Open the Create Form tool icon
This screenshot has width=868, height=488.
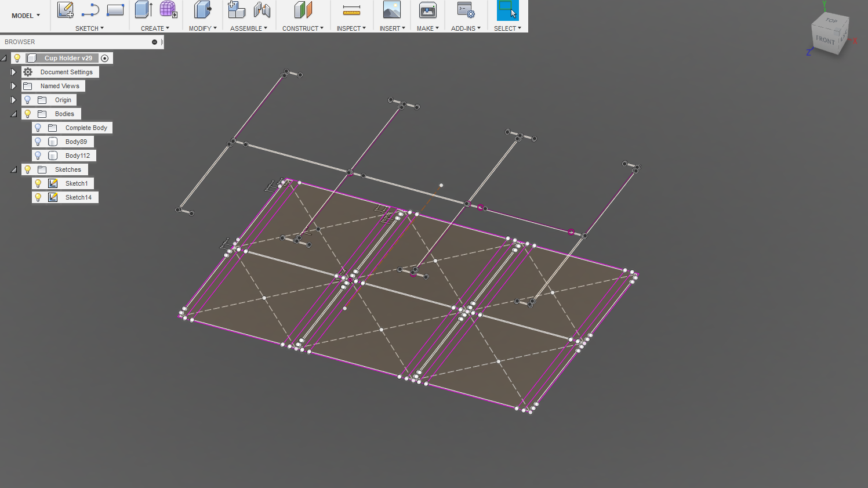168,10
